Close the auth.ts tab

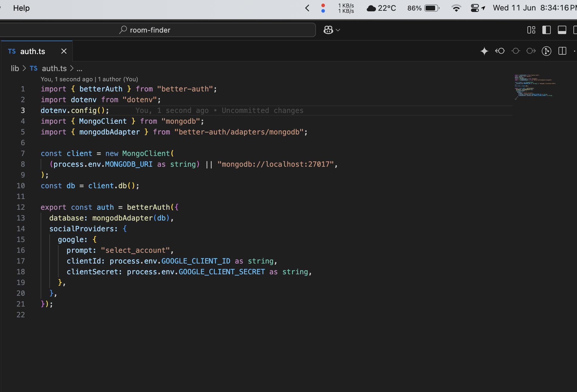pos(64,51)
